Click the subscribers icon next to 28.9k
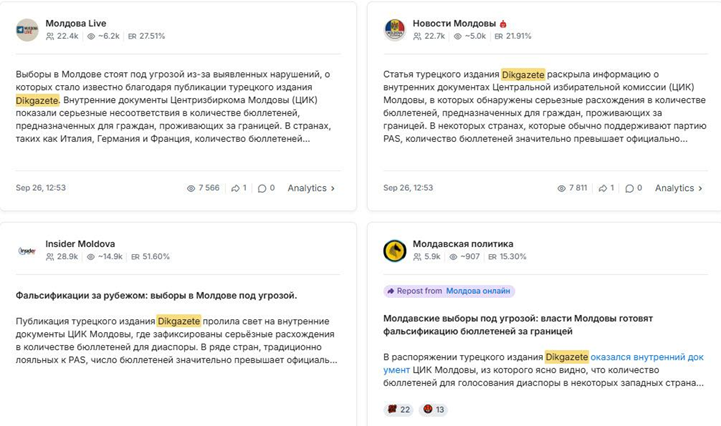Image resolution: width=721 pixels, height=426 pixels. coord(51,257)
